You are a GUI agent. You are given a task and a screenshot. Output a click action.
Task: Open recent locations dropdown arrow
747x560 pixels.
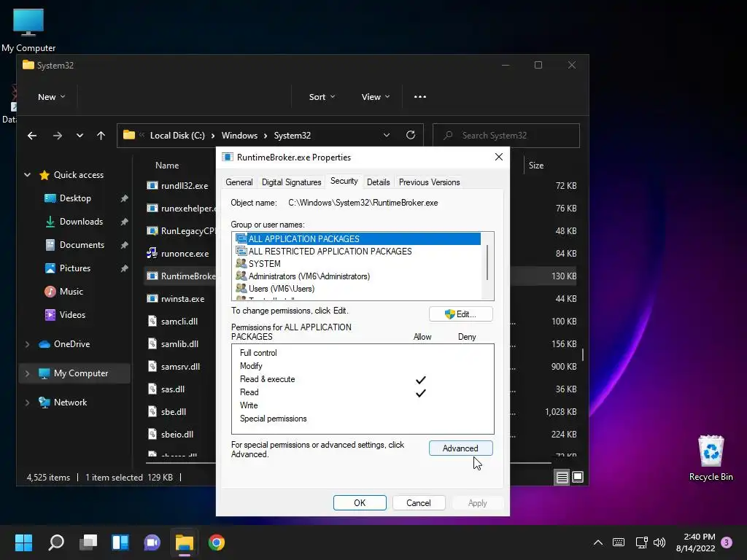80,136
